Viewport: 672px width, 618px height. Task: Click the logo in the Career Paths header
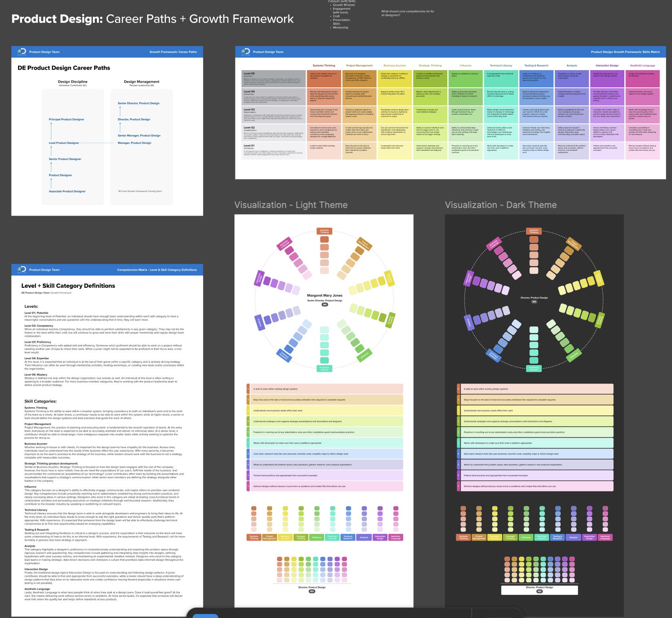click(x=22, y=52)
